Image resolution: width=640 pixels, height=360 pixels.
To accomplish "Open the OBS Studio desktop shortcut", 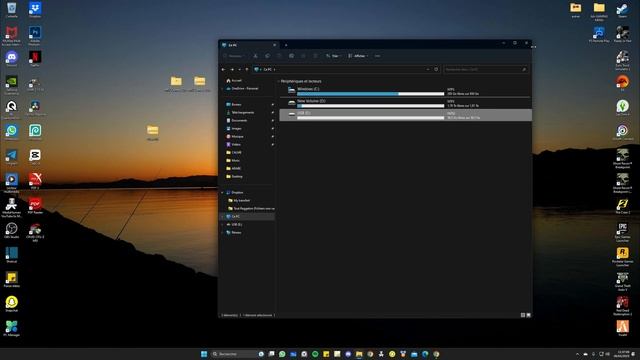I will tap(11, 231).
